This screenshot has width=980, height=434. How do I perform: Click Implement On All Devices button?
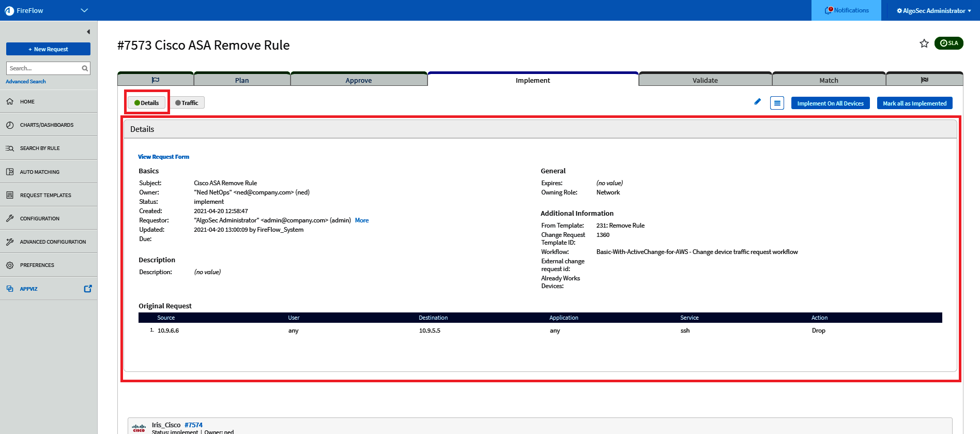[830, 103]
